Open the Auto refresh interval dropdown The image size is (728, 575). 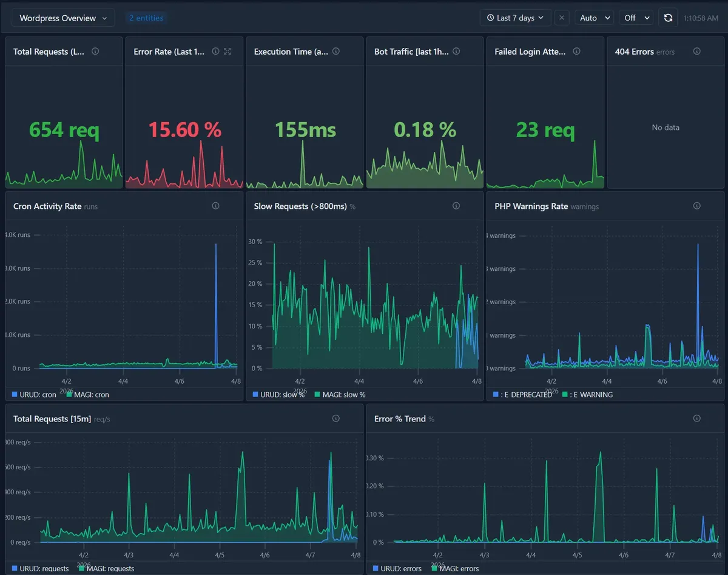(x=594, y=18)
